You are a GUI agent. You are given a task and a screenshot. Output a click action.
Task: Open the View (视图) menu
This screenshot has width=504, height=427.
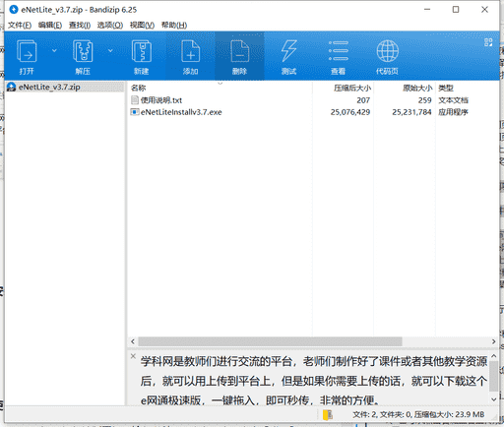(142, 25)
